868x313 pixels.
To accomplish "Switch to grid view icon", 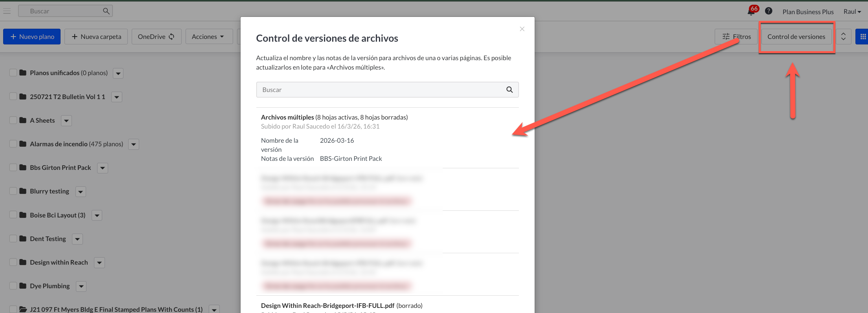I will pyautogui.click(x=863, y=37).
